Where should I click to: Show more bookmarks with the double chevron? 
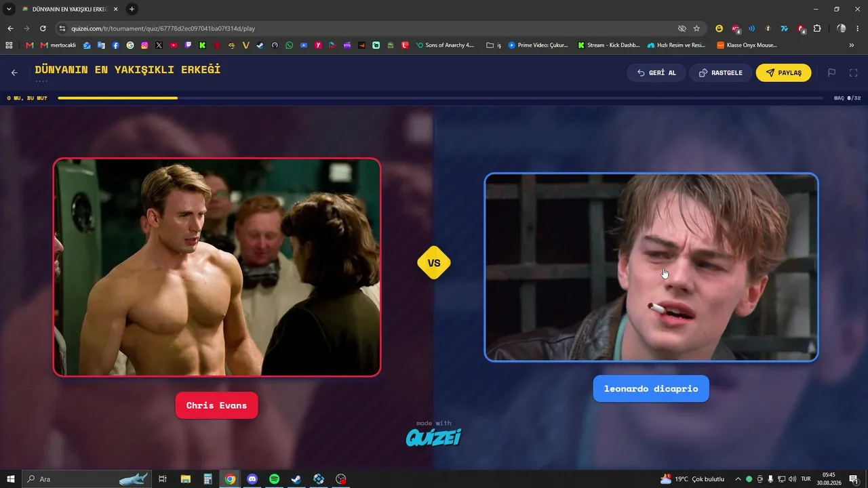[x=852, y=45]
